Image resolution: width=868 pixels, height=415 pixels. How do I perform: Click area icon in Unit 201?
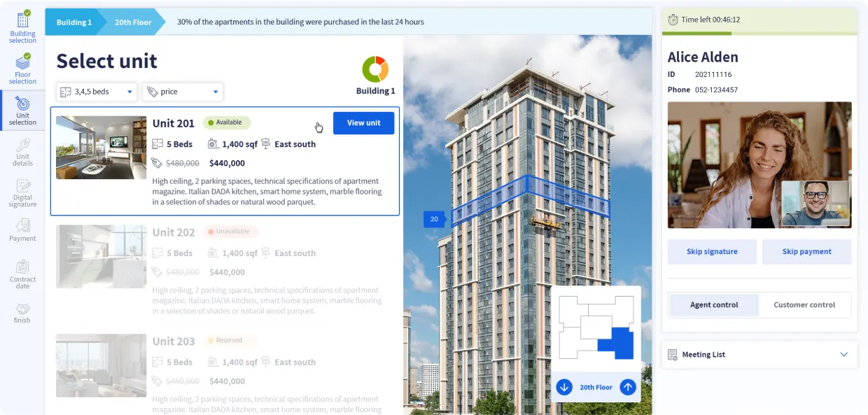[213, 144]
